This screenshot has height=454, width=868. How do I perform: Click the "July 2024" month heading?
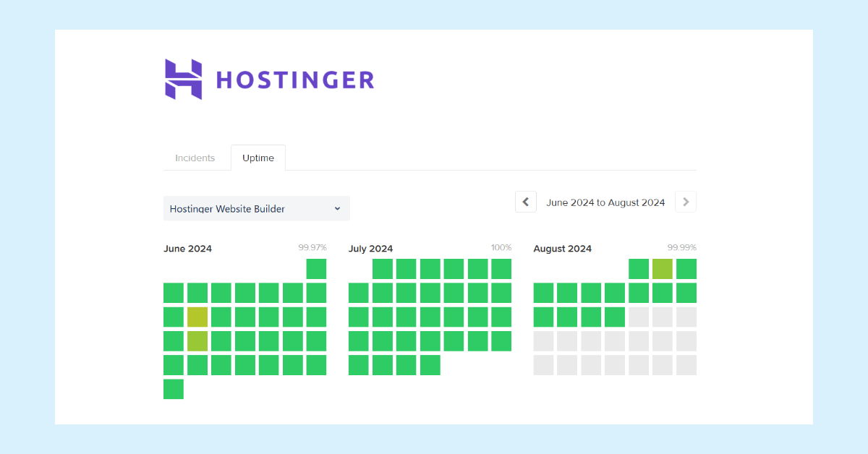coord(371,249)
